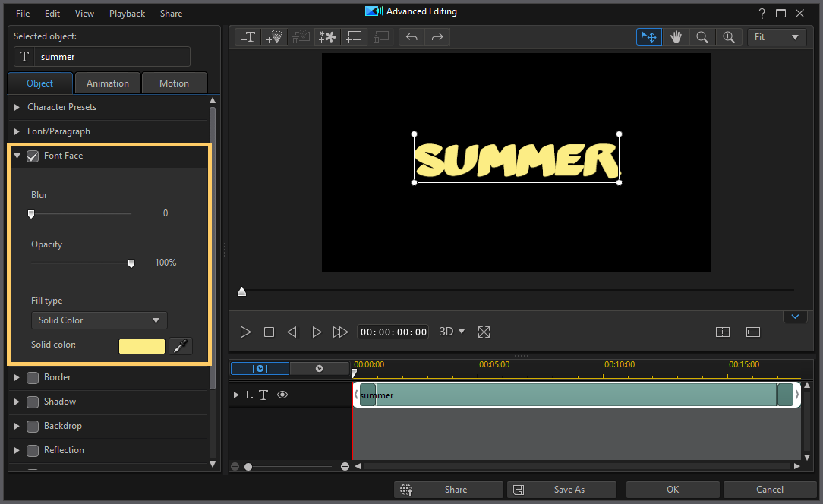
Task: Click the Save As button
Action: pyautogui.click(x=562, y=490)
